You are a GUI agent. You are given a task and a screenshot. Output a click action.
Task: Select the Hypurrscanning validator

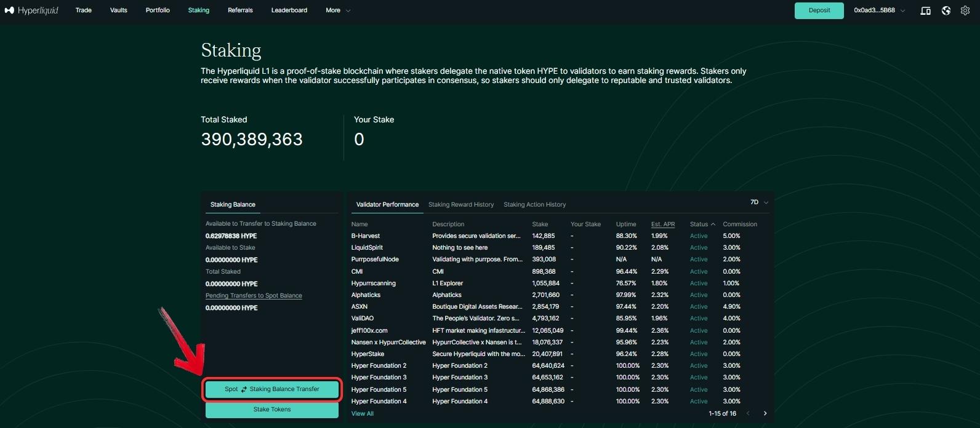point(374,283)
